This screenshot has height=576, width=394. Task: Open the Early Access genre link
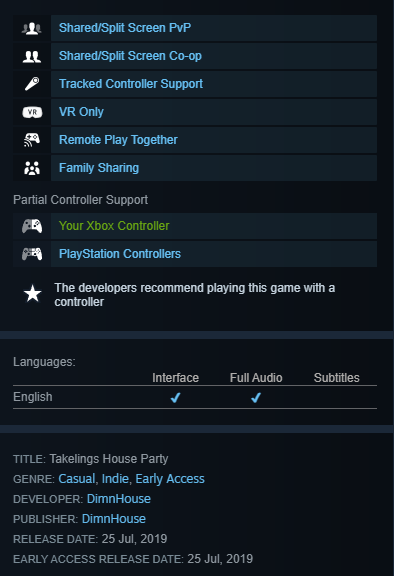pyautogui.click(x=170, y=479)
